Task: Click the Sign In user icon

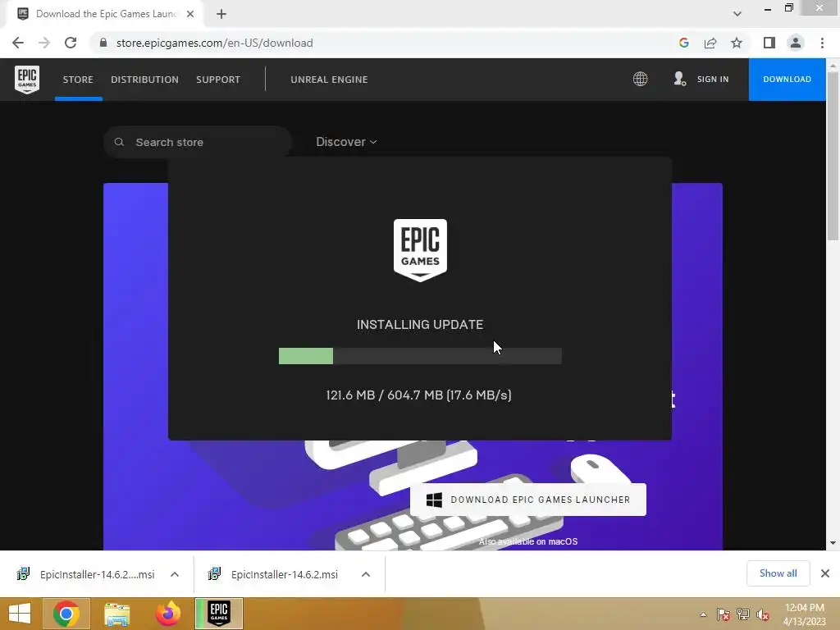Action: coord(680,80)
